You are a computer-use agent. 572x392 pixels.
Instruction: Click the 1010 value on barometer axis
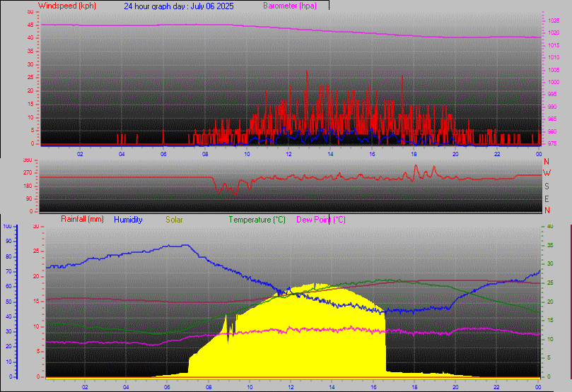tap(554, 57)
